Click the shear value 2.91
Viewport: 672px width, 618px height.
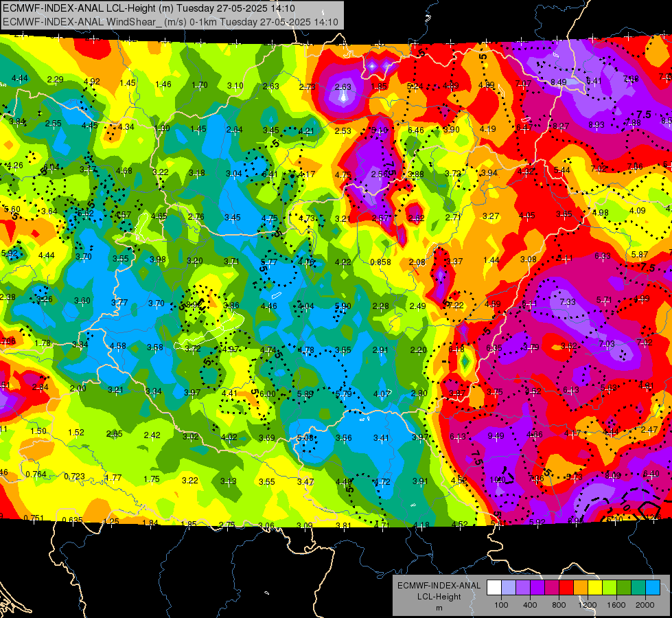click(380, 350)
